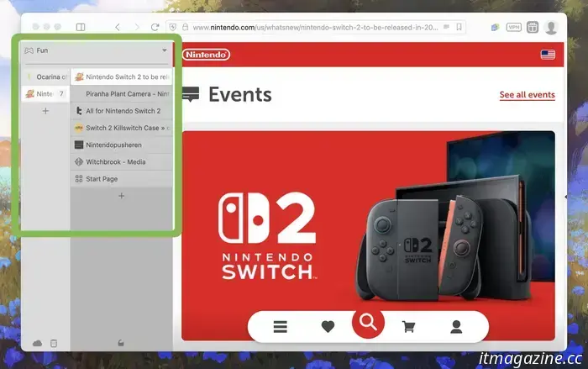Open Nintendo Switch 2 banner image
588x369 pixels.
pos(368,235)
